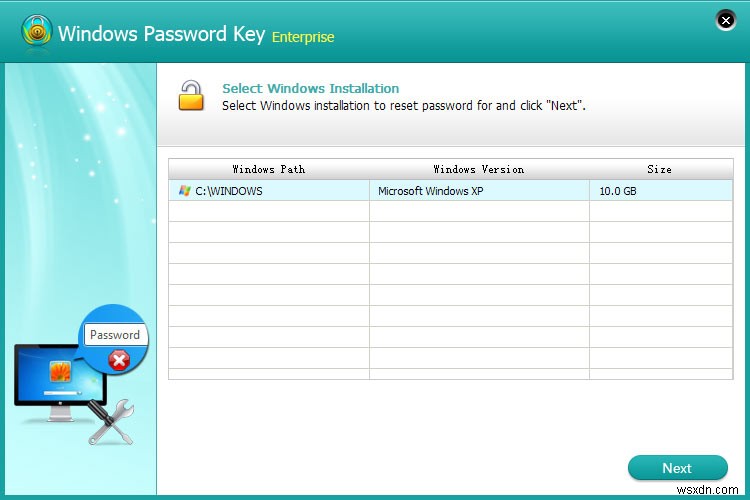Click the computer monitor illustration

[x=46, y=376]
